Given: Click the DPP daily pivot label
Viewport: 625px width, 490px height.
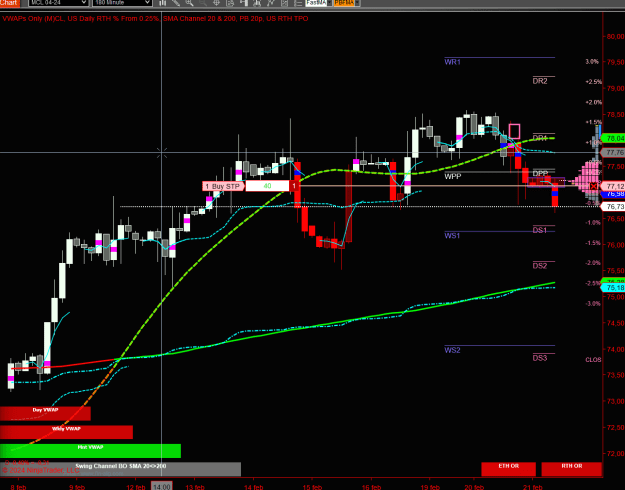Looking at the screenshot, I should click(540, 173).
